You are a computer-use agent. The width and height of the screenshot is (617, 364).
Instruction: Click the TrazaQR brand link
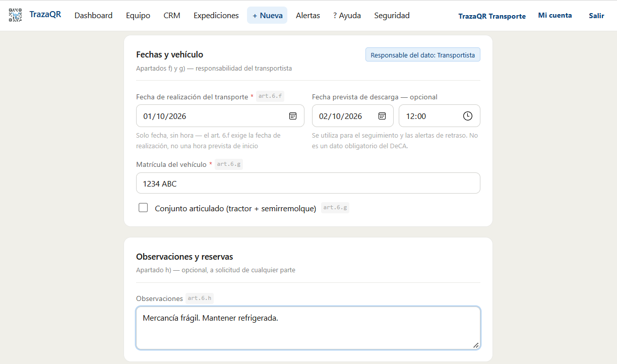click(x=45, y=15)
